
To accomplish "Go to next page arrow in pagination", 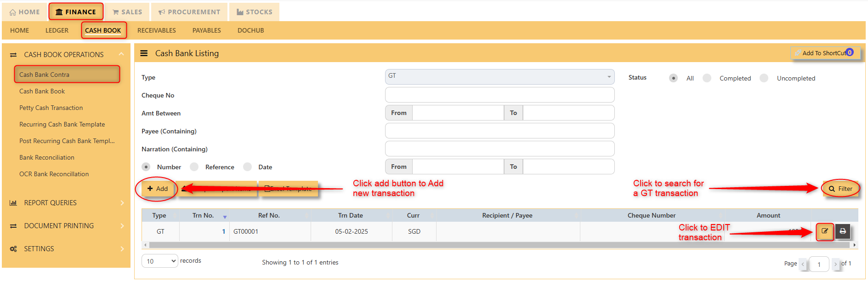I will (x=835, y=264).
